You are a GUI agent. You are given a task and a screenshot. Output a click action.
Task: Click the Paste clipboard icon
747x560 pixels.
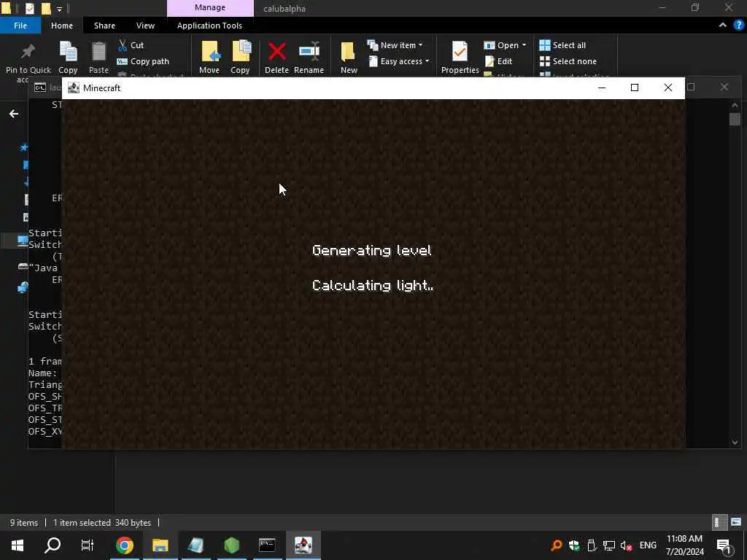coord(98,52)
